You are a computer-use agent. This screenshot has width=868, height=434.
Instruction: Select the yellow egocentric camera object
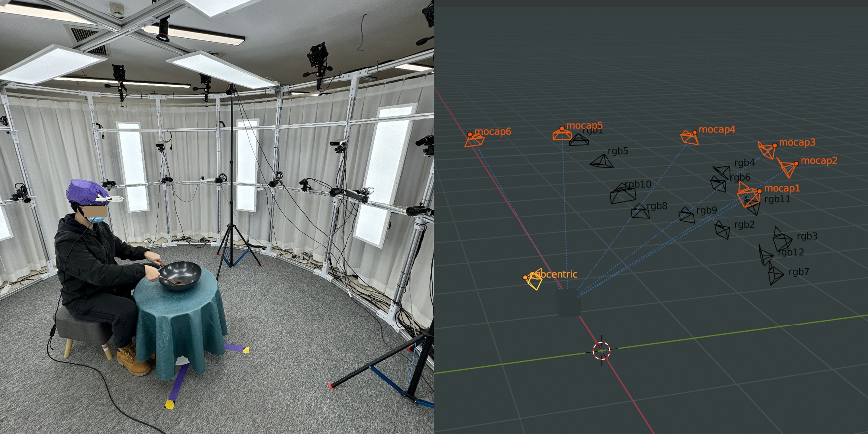click(534, 279)
